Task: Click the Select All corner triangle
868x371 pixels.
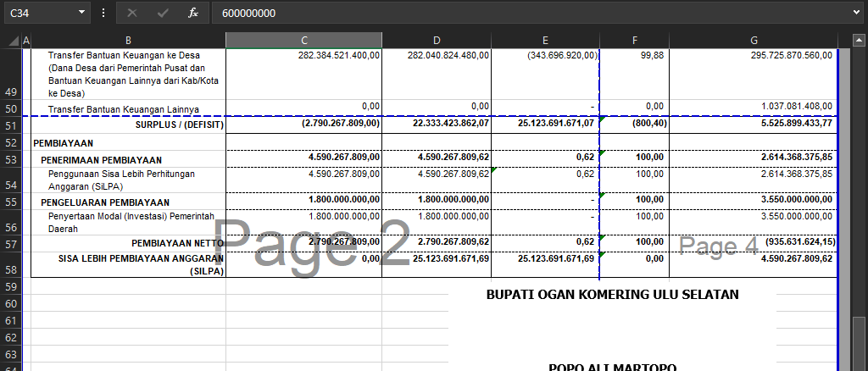Action: [x=10, y=41]
